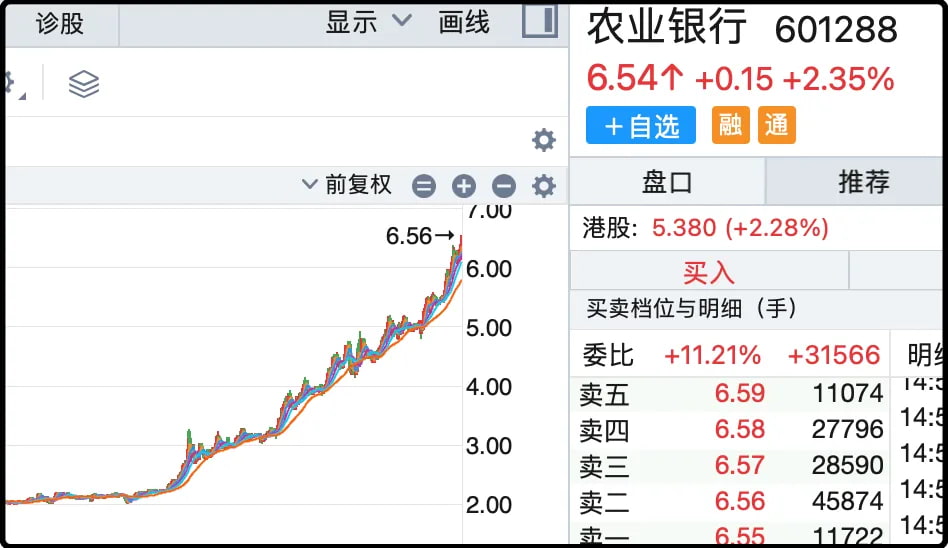The image size is (948, 548).
Task: Expand the 前复权 adjustment dropdown
Action: [347, 184]
